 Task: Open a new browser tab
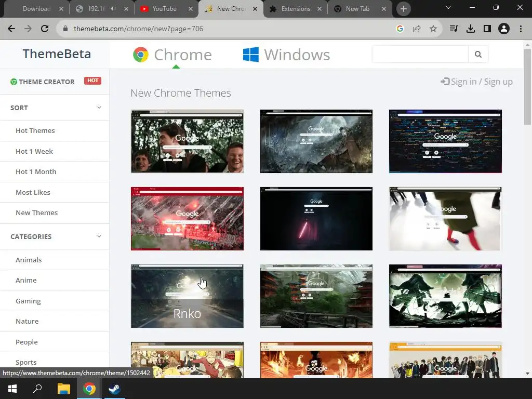(x=403, y=9)
